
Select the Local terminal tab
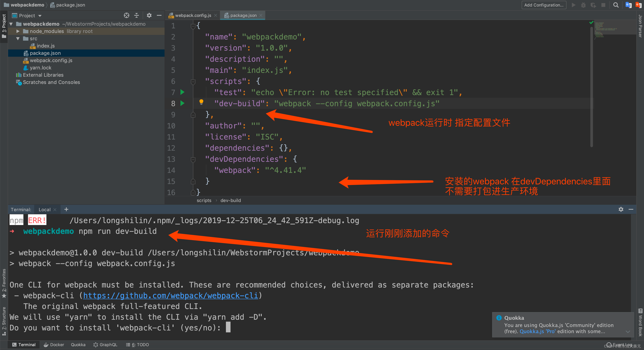pos(44,210)
